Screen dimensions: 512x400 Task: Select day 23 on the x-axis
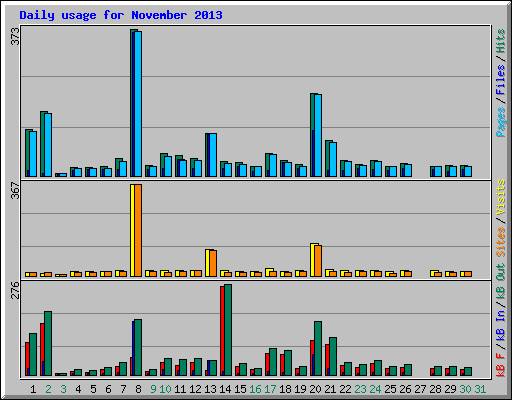pyautogui.click(x=360, y=389)
